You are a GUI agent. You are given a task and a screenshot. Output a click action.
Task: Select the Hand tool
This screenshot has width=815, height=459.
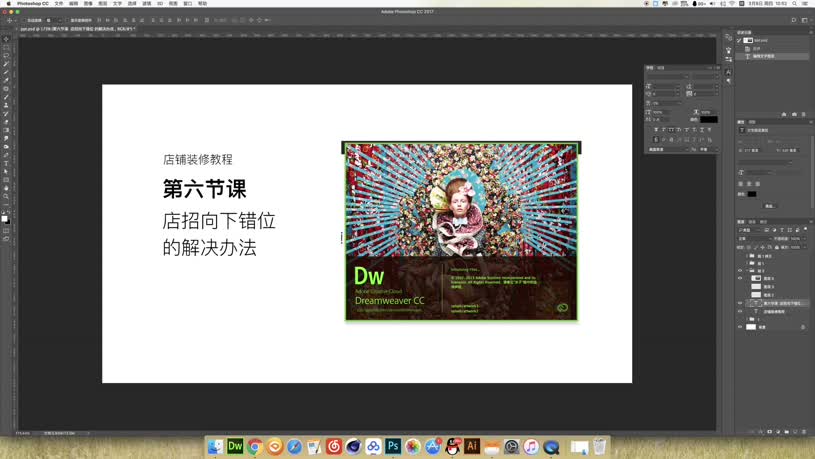[x=6, y=189]
